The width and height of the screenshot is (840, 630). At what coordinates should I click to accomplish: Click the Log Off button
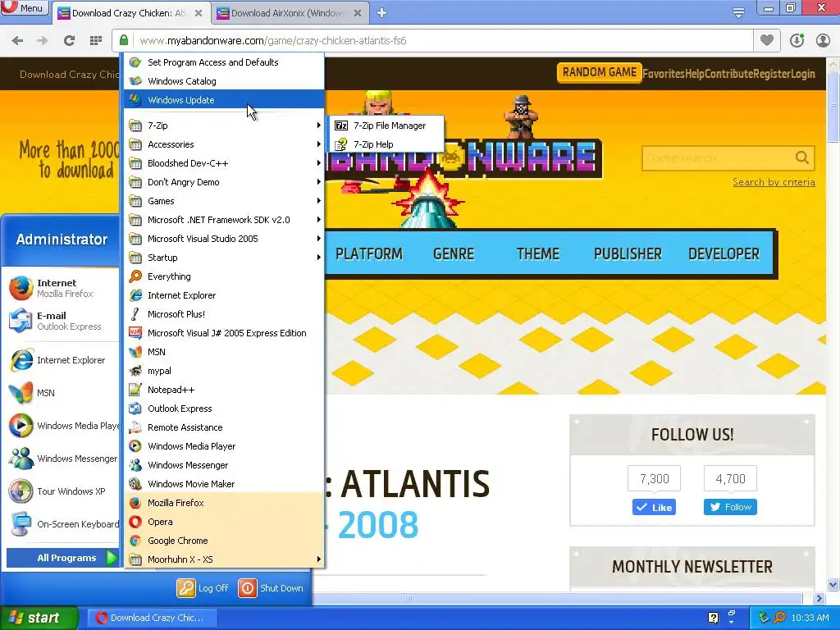(203, 587)
